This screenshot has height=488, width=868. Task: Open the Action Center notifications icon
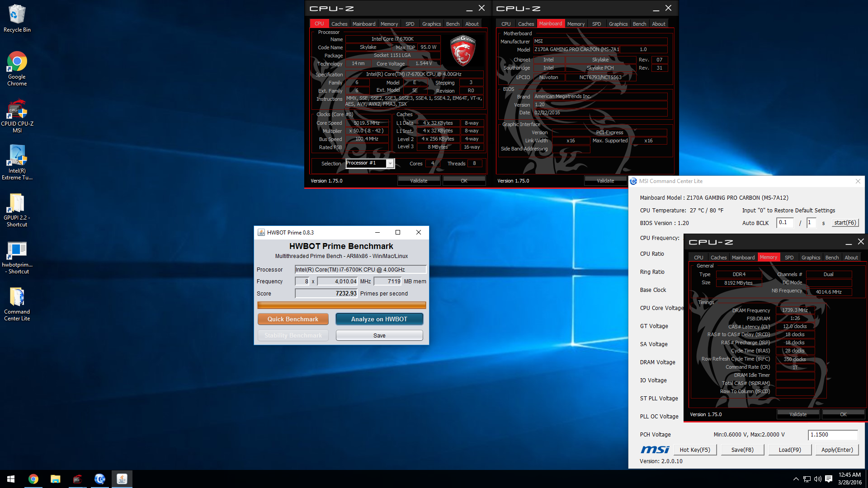[829, 479]
